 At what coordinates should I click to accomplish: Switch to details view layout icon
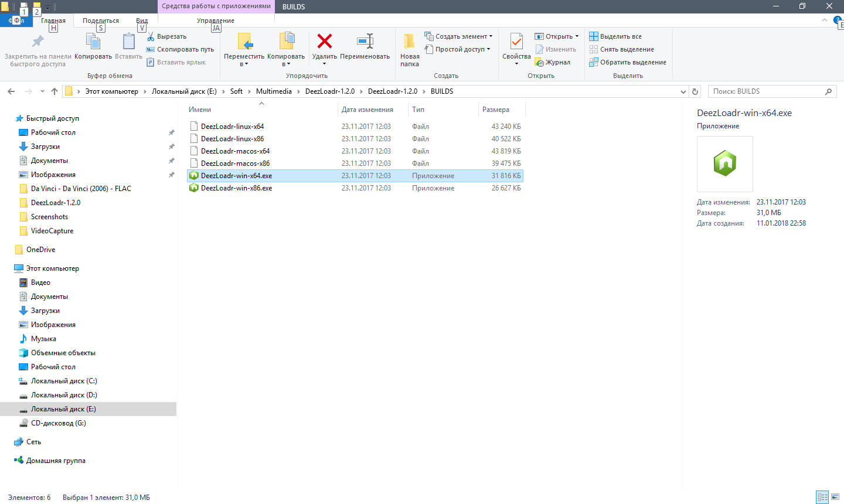823,497
